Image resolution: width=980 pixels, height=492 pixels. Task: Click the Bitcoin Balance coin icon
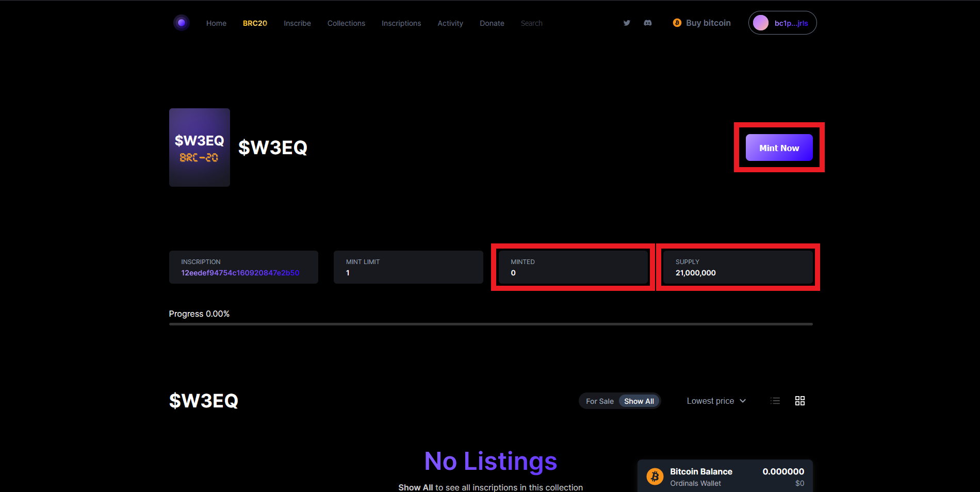(655, 477)
